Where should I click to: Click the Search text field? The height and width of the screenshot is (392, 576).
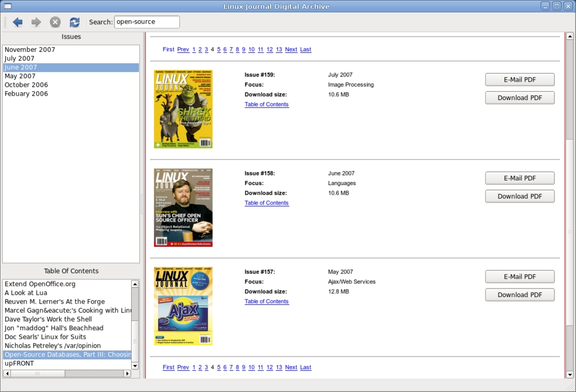[147, 22]
